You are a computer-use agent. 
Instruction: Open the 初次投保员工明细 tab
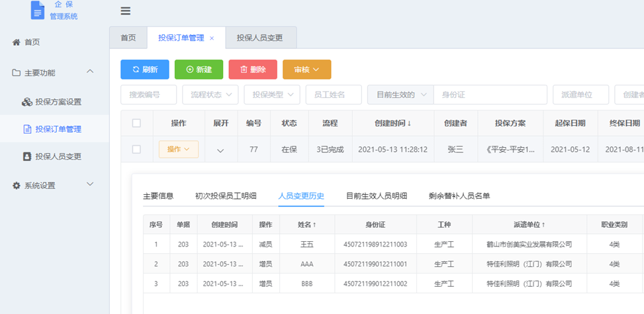[226, 196]
